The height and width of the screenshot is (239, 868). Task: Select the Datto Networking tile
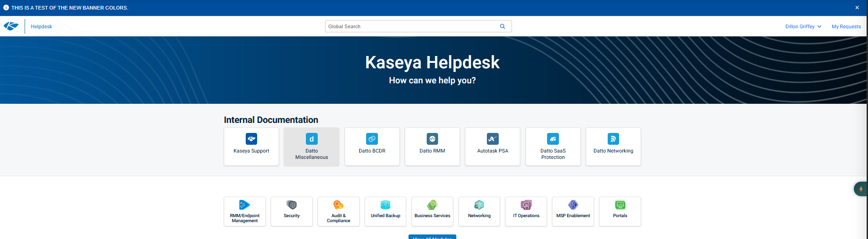[613, 146]
